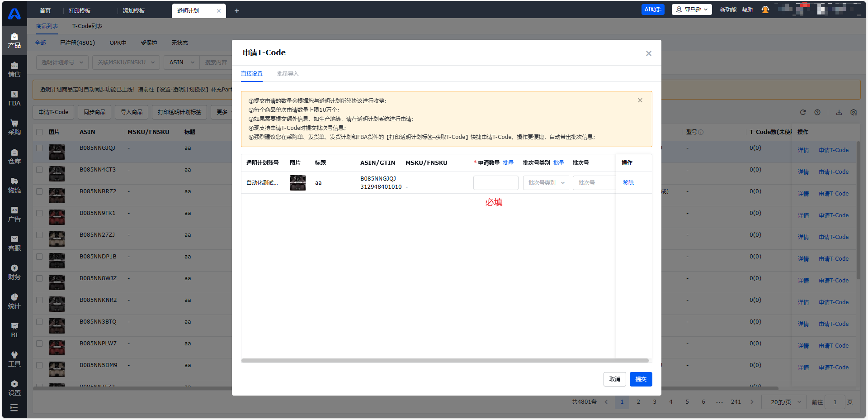Expand the 批次号类别 dropdown in the dialog

546,183
